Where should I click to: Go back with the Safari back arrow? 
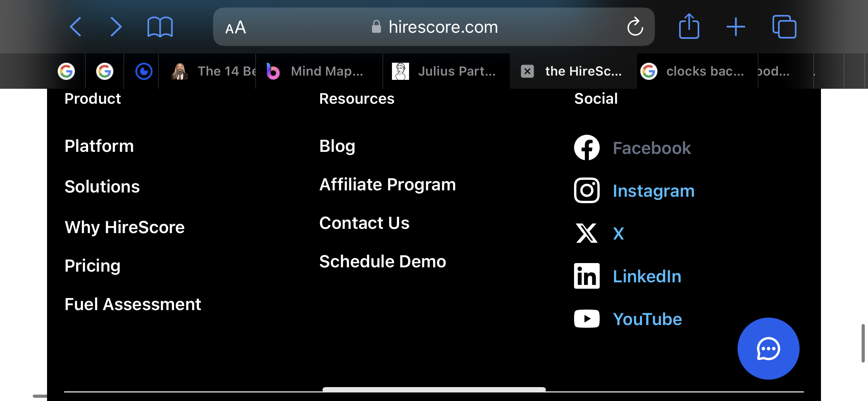pos(76,27)
